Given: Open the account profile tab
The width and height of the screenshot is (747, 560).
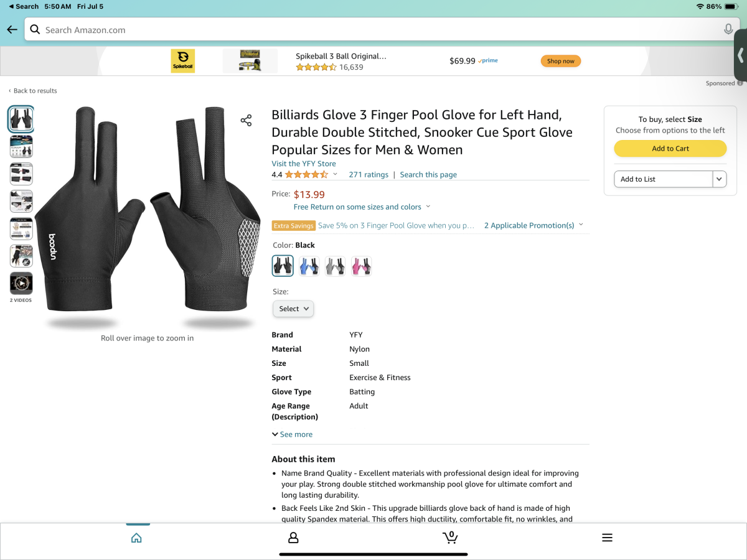Looking at the screenshot, I should click(293, 538).
